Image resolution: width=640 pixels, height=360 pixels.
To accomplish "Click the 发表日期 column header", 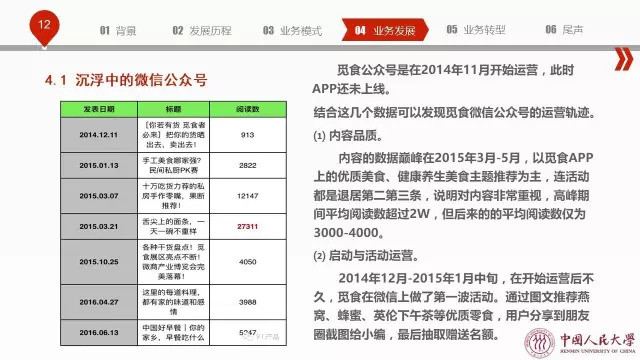I will click(x=99, y=109).
